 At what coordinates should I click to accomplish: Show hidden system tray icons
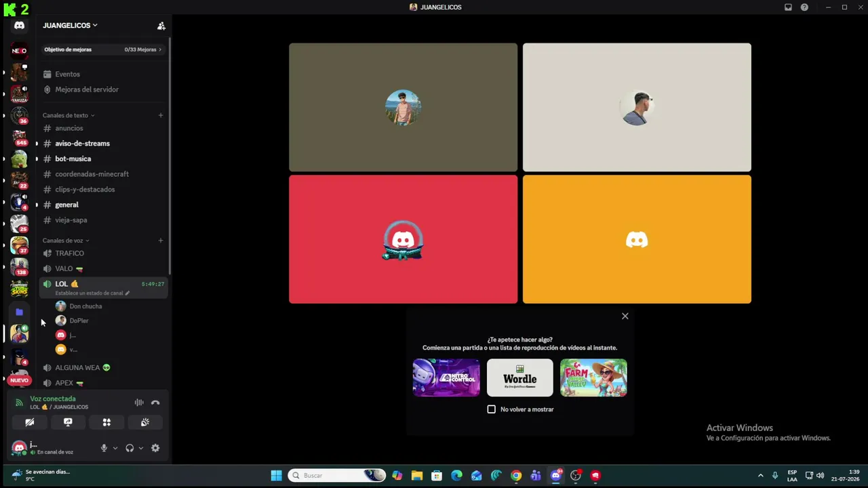click(x=760, y=476)
